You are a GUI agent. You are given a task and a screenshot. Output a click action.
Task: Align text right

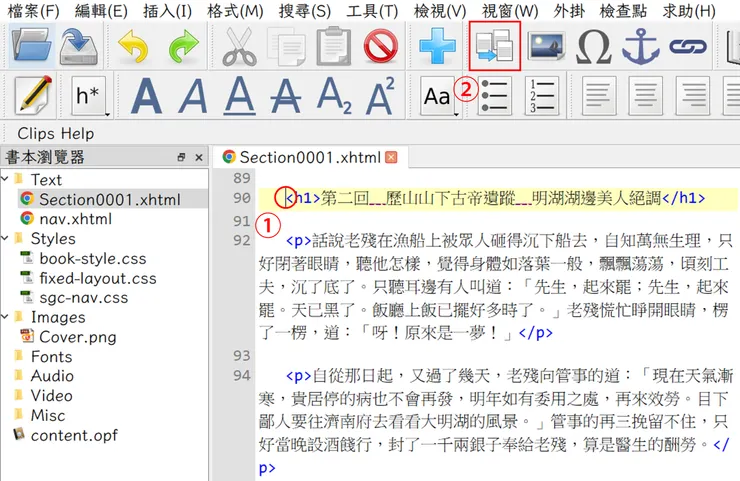[692, 96]
